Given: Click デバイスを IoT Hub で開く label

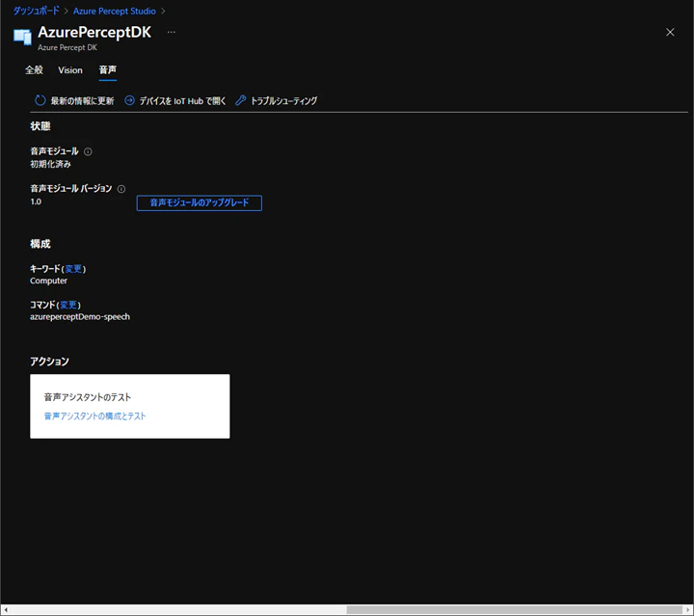Looking at the screenshot, I should pyautogui.click(x=182, y=101).
